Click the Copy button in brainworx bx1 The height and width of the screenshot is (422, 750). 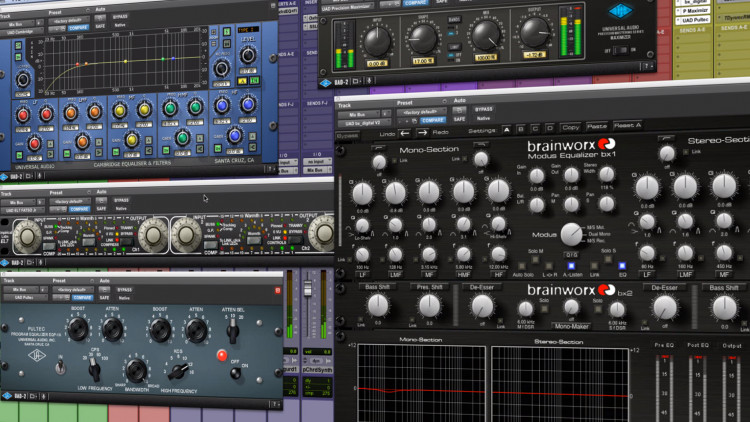pos(571,127)
